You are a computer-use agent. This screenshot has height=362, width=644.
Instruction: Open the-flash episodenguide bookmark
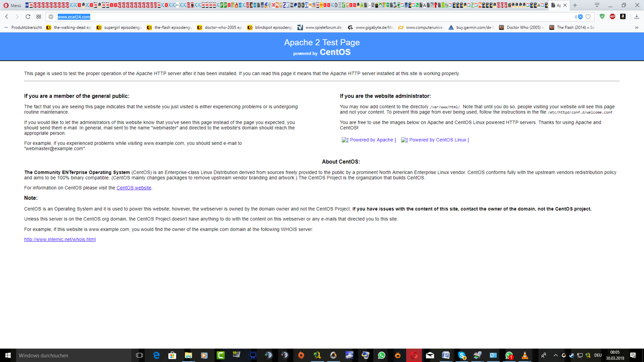pyautogui.click(x=169, y=27)
